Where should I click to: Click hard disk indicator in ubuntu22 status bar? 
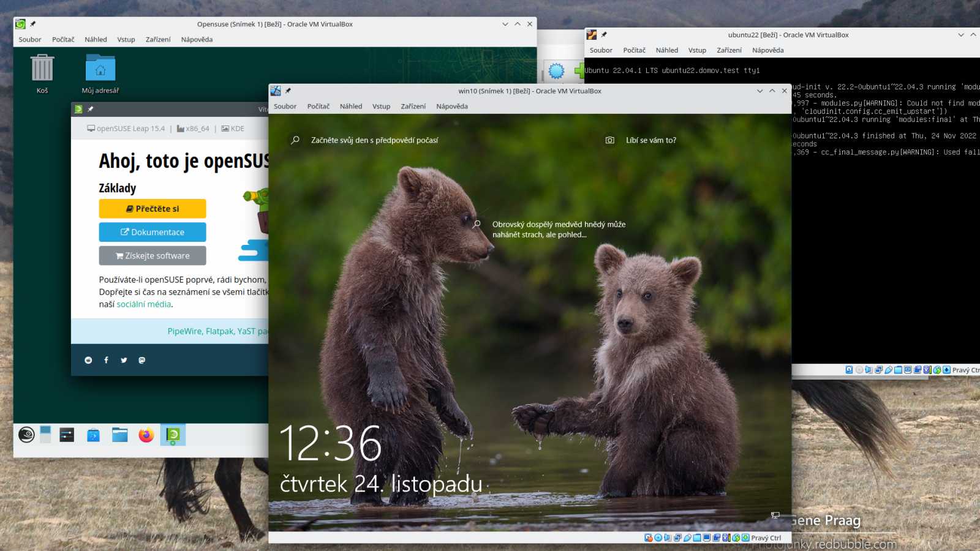849,370
